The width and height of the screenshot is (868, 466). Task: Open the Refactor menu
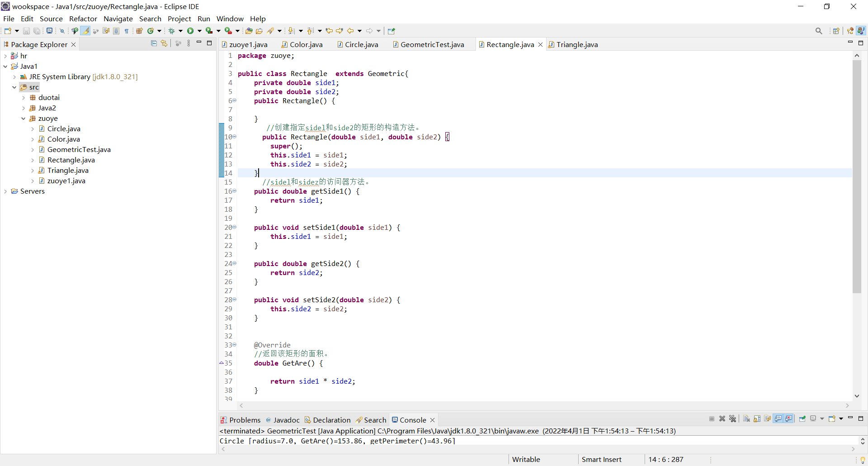(x=83, y=19)
